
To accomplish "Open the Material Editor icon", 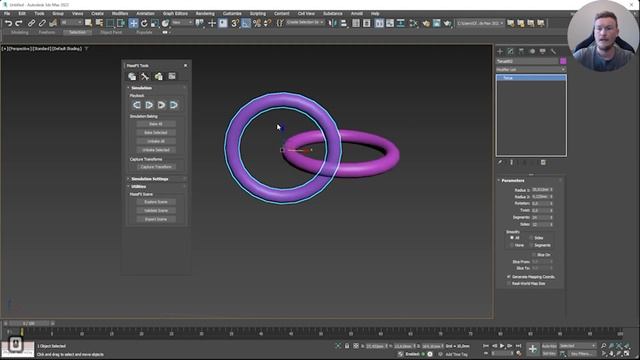I will 413,23.
